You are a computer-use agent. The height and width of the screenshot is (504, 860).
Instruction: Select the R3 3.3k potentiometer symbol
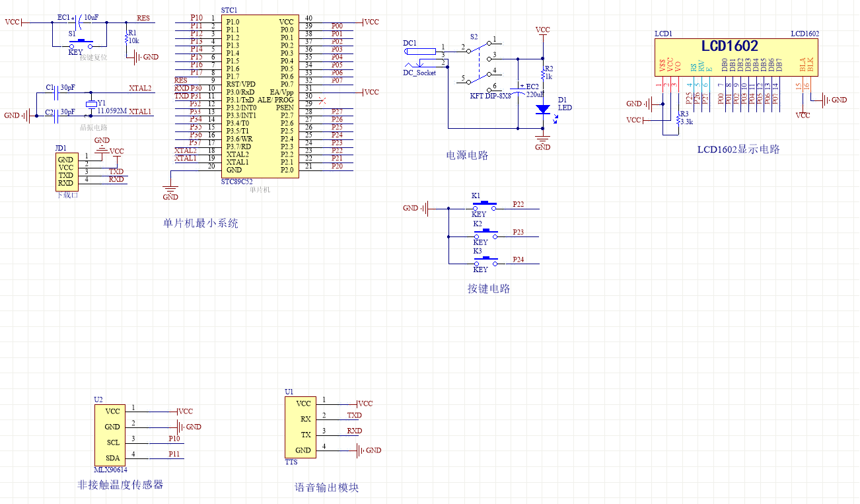point(678,120)
